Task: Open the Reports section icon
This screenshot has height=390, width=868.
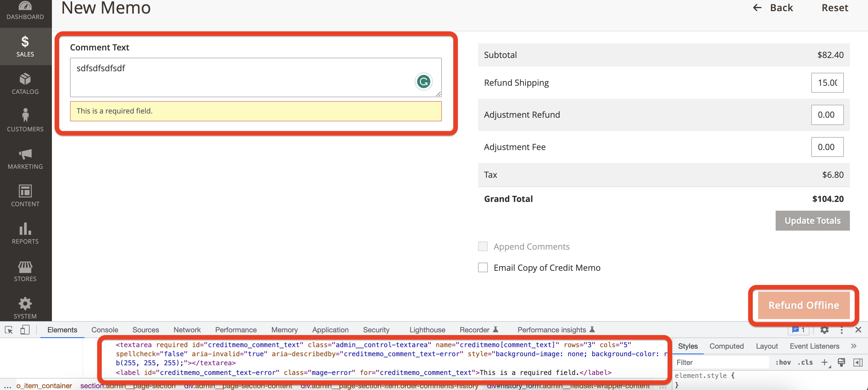Action: point(25,233)
